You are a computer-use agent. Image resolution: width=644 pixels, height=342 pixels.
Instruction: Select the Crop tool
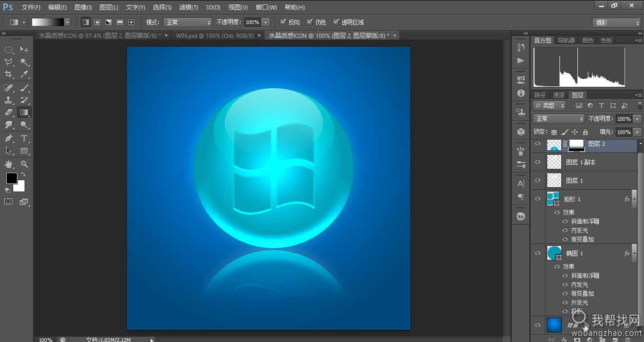[9, 75]
